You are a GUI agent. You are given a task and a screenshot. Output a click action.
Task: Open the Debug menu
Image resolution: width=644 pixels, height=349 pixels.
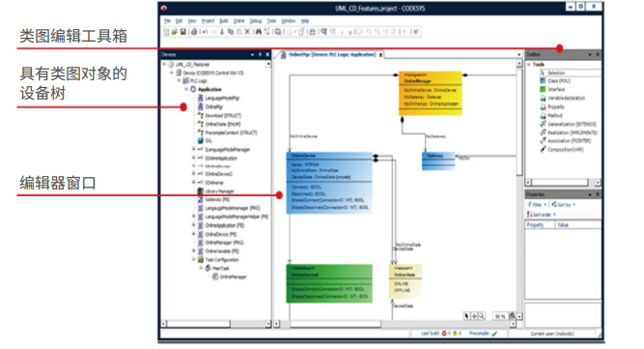pos(256,21)
